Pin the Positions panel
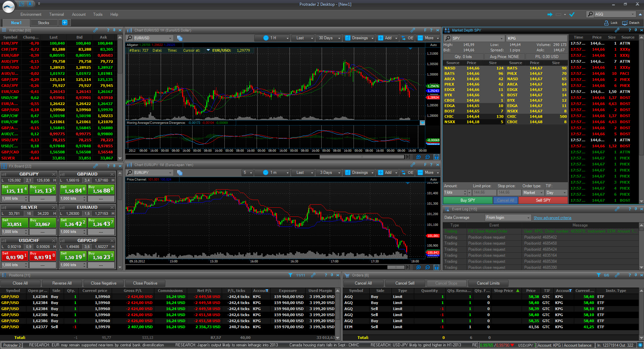 point(332,275)
